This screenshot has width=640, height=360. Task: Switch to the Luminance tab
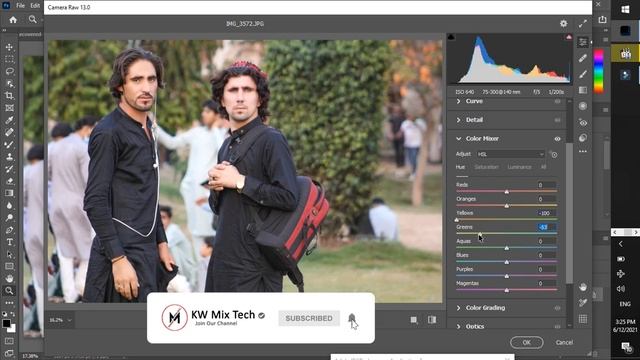(x=519, y=167)
